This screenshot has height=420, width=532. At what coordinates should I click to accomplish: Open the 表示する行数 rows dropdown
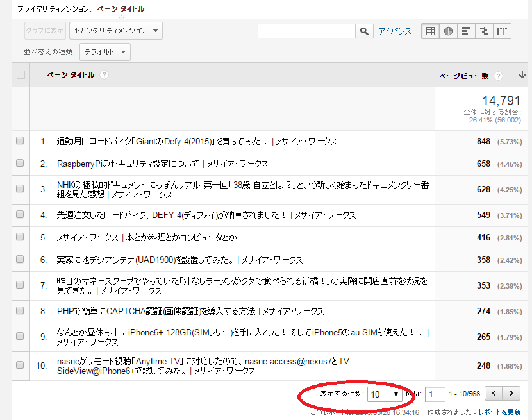point(385,394)
